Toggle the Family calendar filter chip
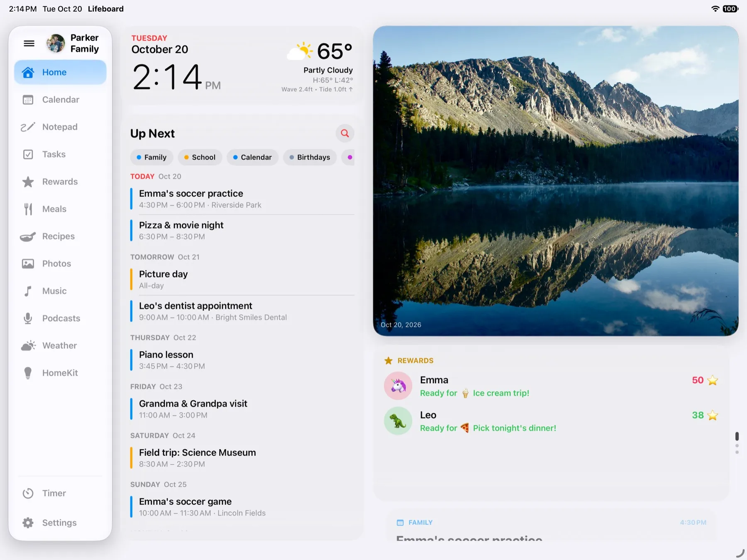The image size is (747, 560). point(151,157)
